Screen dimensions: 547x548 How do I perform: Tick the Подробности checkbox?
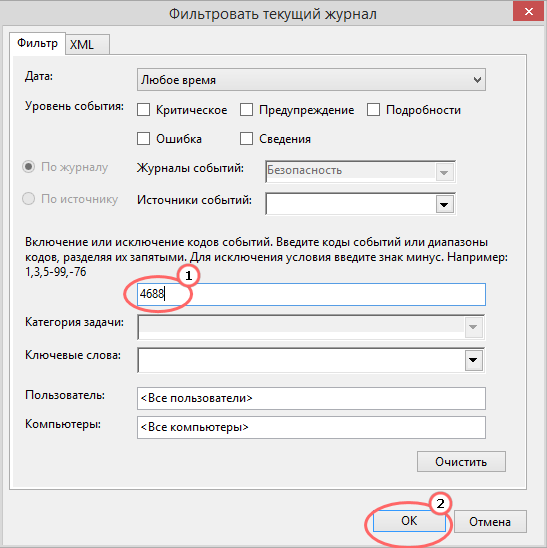point(373,110)
